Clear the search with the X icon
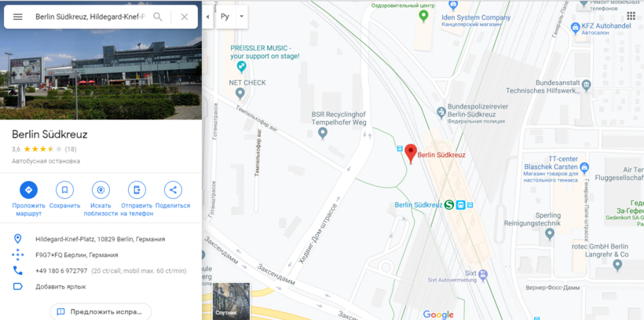The image size is (644, 320). tap(185, 17)
